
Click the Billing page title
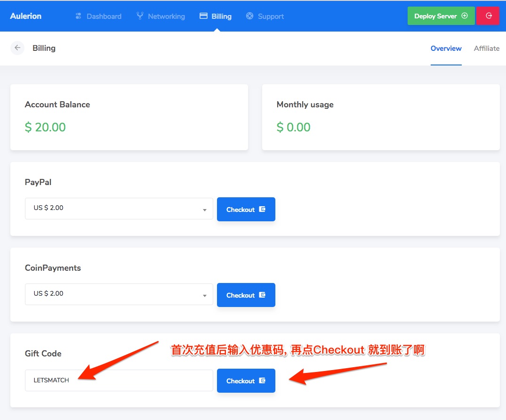point(44,48)
